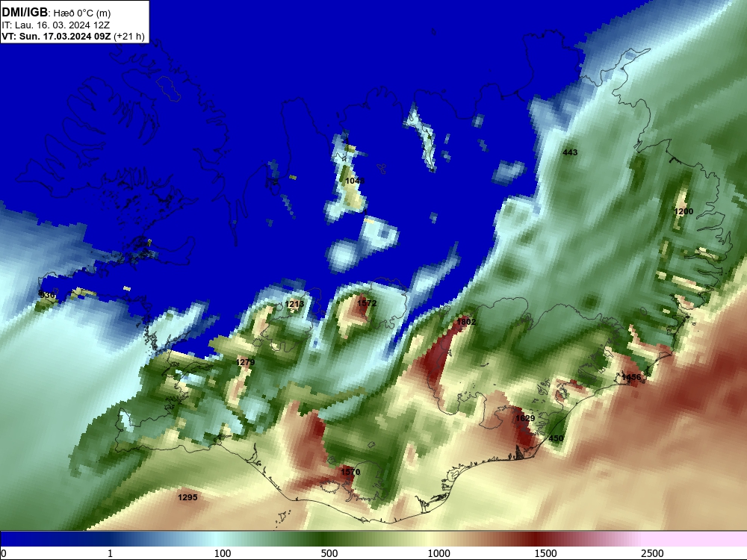
Task: Click the map value 1456
Action: point(631,377)
